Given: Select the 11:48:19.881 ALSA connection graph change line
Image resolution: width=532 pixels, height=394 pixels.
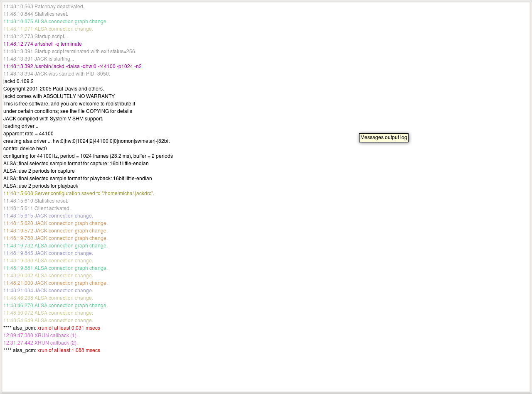Looking at the screenshot, I should [x=55, y=268].
